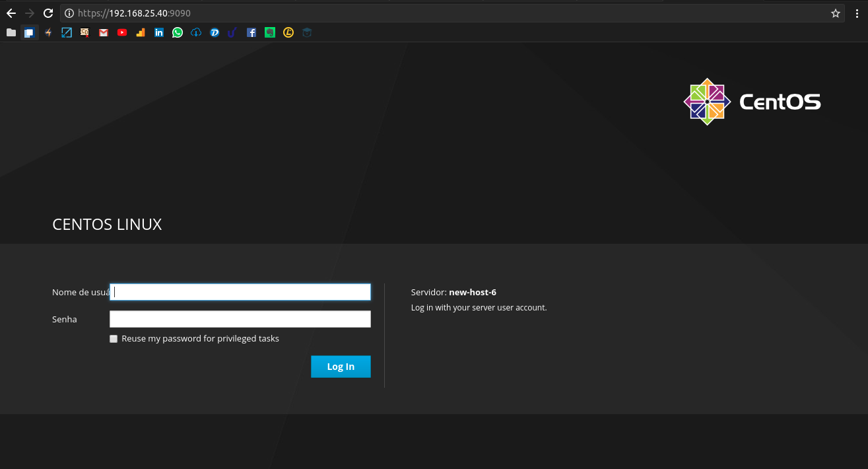The height and width of the screenshot is (469, 868).
Task: Click 'Log in with your server user account.' text
Action: pyautogui.click(x=479, y=307)
